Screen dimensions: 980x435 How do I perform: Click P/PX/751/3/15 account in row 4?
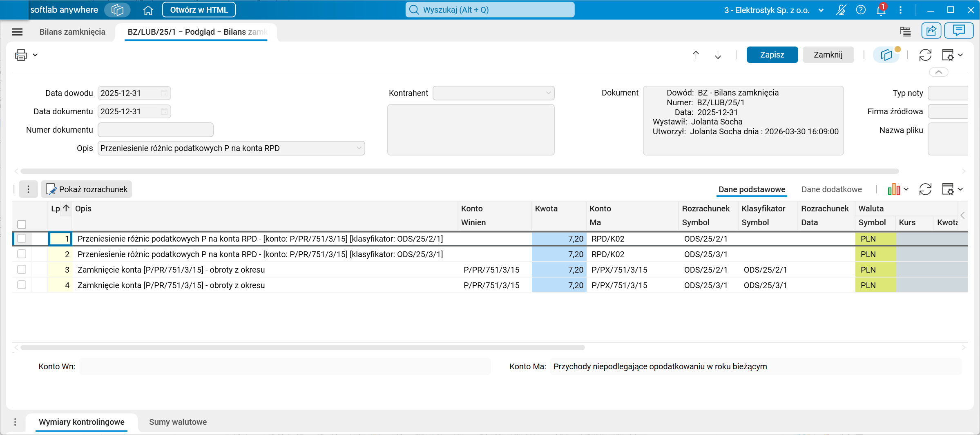click(x=619, y=285)
